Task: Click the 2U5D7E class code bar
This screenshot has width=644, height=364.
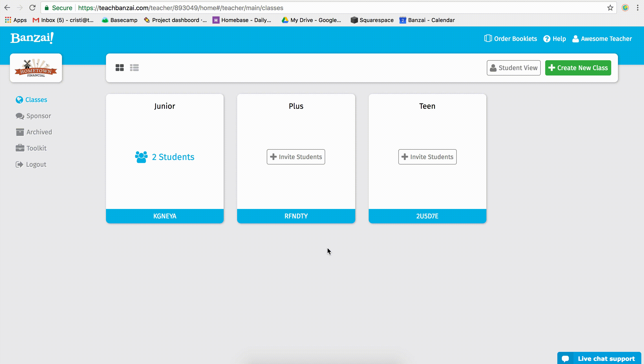Action: [x=427, y=216]
